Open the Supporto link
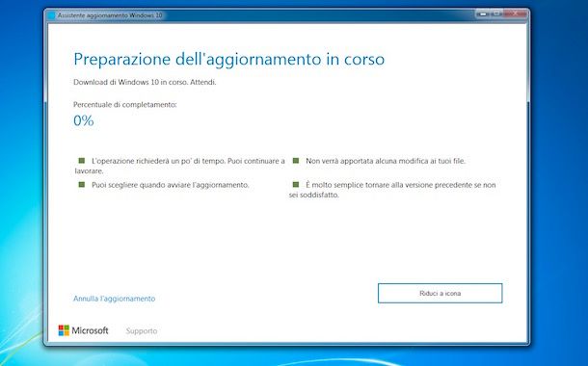588x366 pixels. [x=142, y=330]
